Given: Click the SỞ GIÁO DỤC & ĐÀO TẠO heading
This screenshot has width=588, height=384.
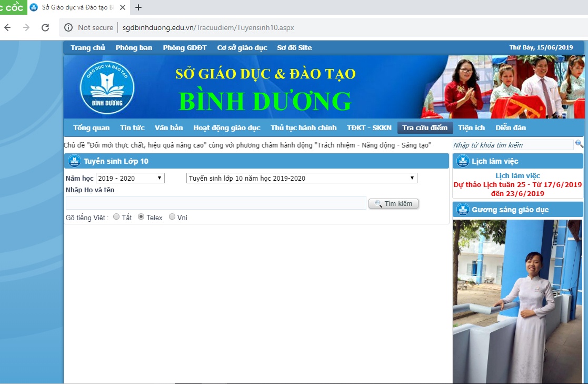Looking at the screenshot, I should (265, 74).
